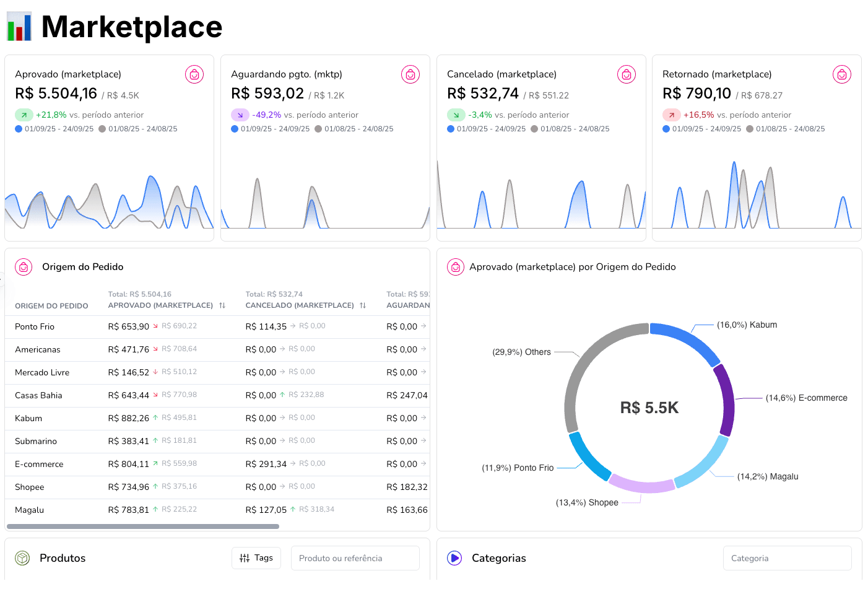
Task: Click the Retornado sparkline chart
Action: [x=757, y=195]
